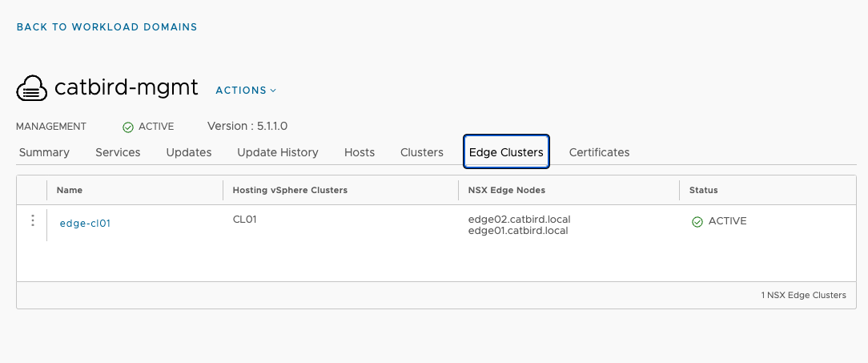This screenshot has width=868, height=363.
Task: Click the catbird-mgmt cloud domain icon
Action: pos(32,89)
